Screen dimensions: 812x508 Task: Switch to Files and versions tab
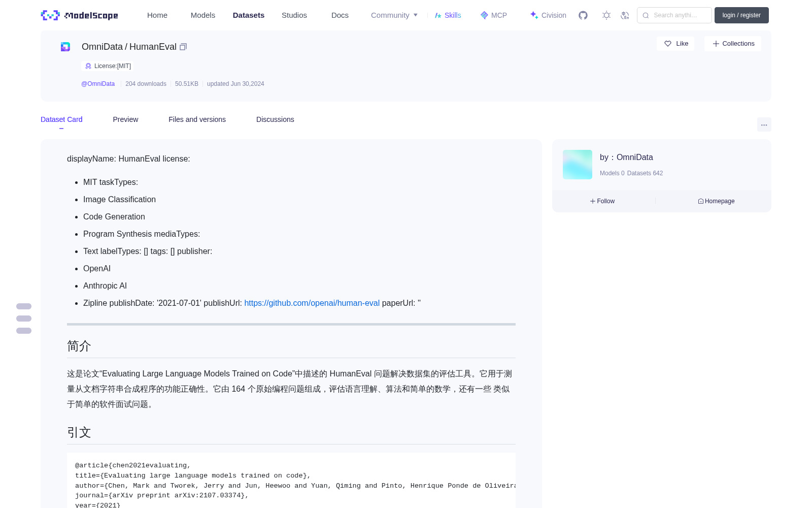(197, 119)
